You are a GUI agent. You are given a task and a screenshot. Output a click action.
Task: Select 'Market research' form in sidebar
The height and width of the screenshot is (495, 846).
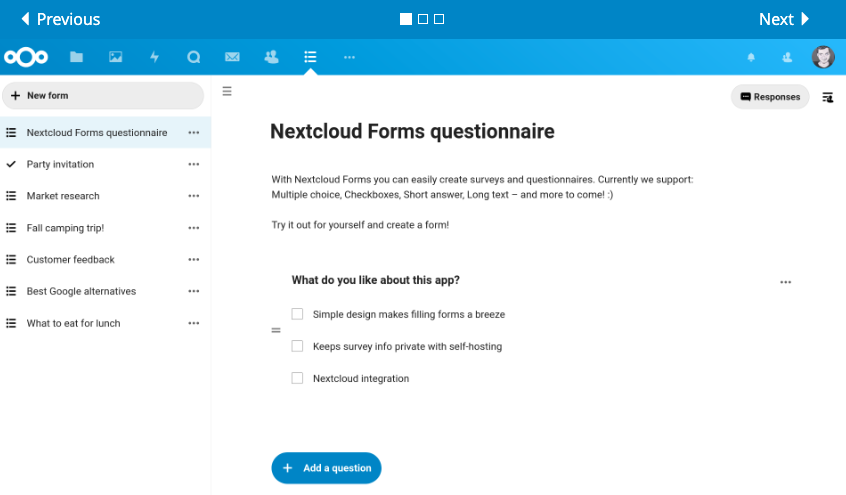pyautogui.click(x=63, y=196)
